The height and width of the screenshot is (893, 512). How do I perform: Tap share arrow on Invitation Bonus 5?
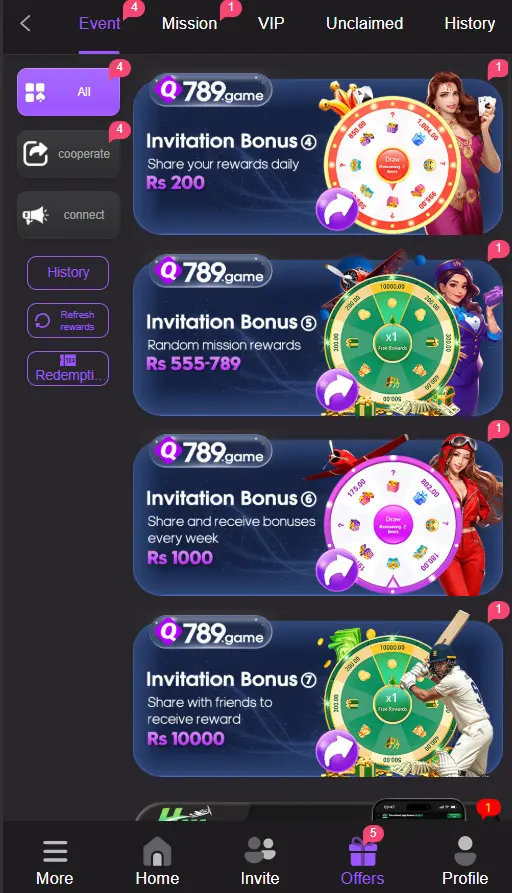pos(337,390)
